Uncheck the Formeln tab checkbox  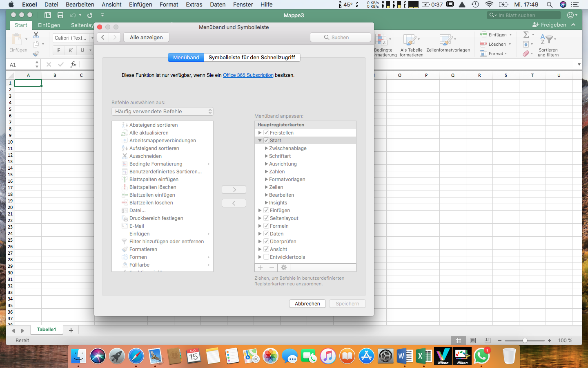[266, 226]
